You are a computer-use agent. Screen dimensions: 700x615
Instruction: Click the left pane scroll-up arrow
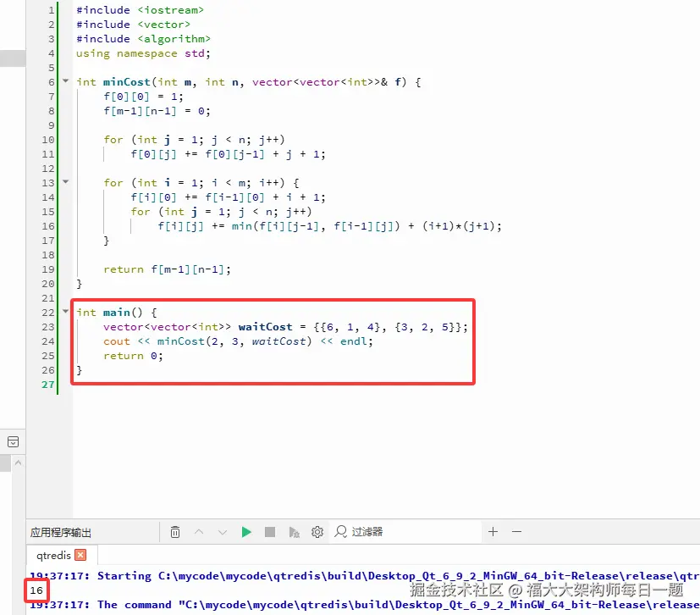pos(18,463)
